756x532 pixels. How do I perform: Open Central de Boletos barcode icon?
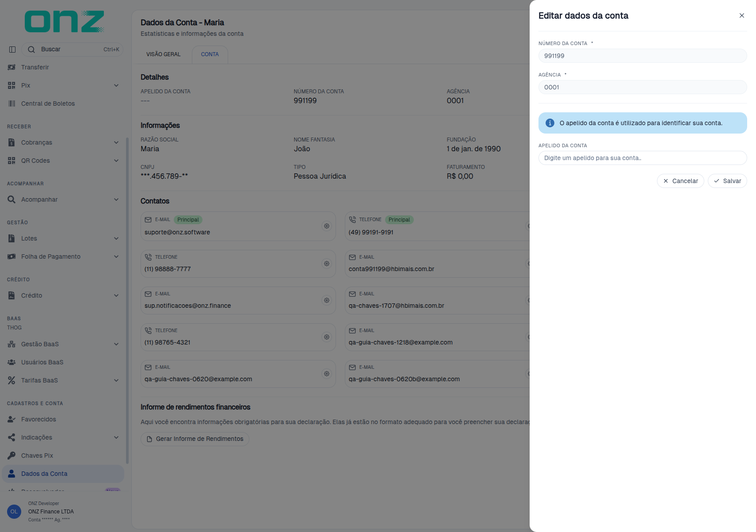click(x=11, y=103)
